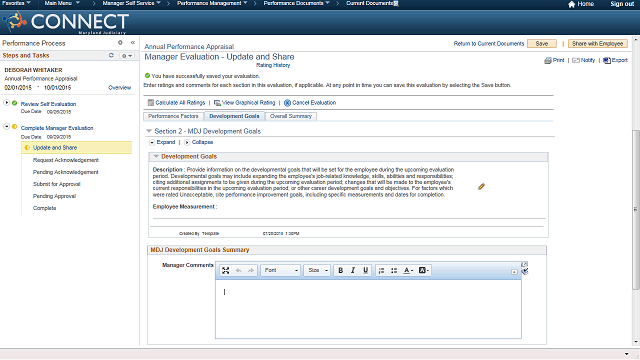The height and width of the screenshot is (360, 640).
Task: Open the Font dropdown
Action: pos(280,270)
